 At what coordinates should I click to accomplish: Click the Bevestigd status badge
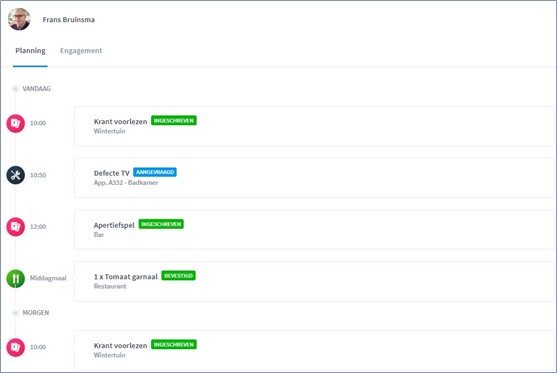(x=178, y=276)
